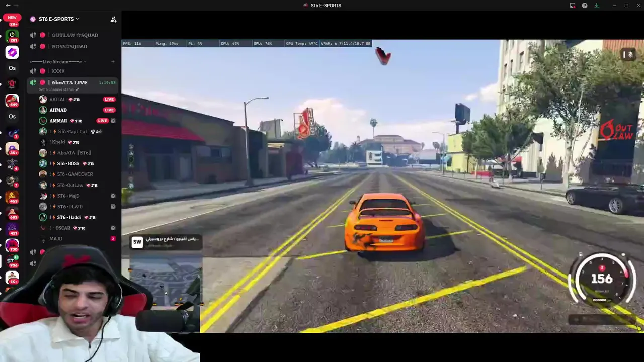644x362 pixels.
Task: Select user ST6 • GAMEOVER in voice list
Action: [x=77, y=174]
